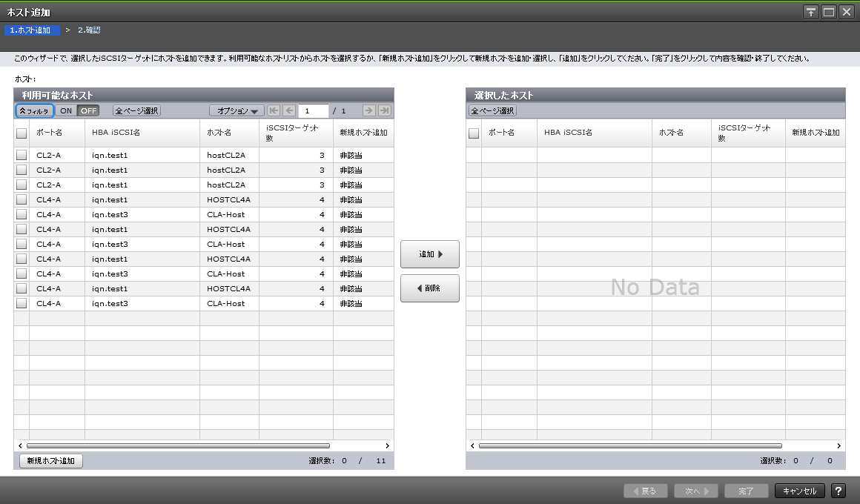The image size is (860, 504).
Task: Switch to the 2.確認 step
Action: pos(90,30)
